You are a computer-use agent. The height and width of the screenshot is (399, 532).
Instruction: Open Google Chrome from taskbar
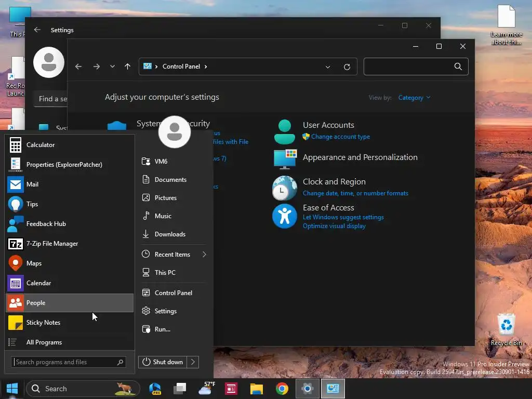pyautogui.click(x=282, y=389)
